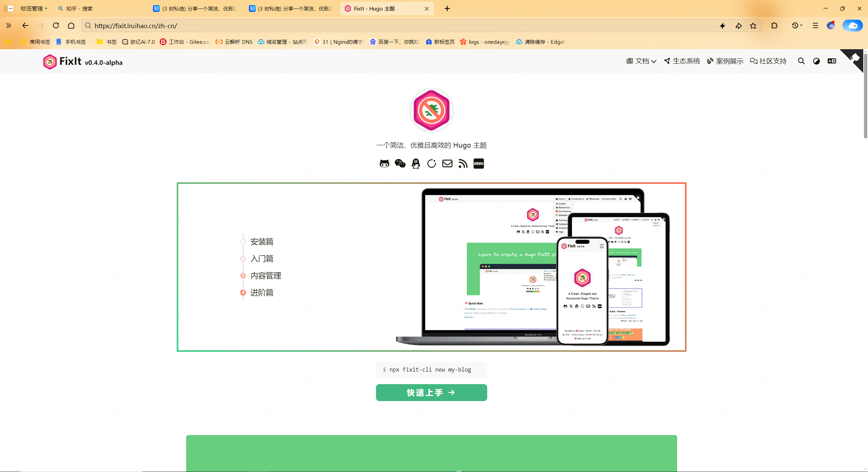Click the yellow star bookmarks bar icon
This screenshot has width=868, height=472.
point(8,42)
